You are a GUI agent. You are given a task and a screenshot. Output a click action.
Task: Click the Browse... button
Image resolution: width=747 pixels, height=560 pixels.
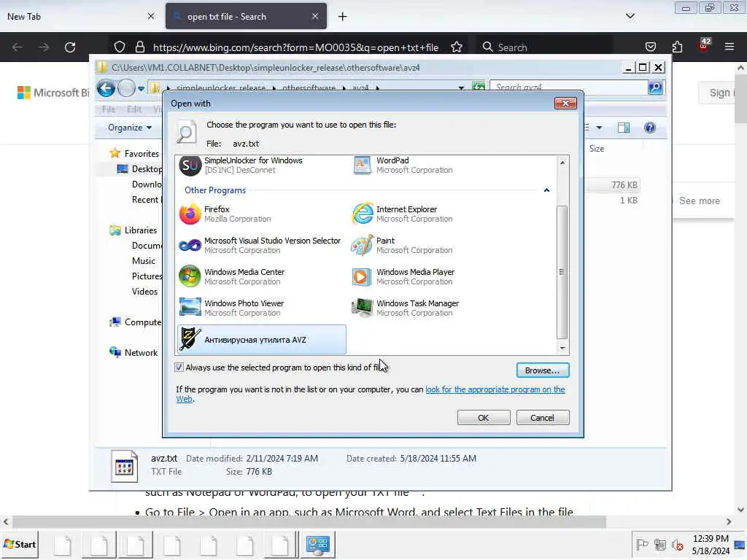pos(543,370)
